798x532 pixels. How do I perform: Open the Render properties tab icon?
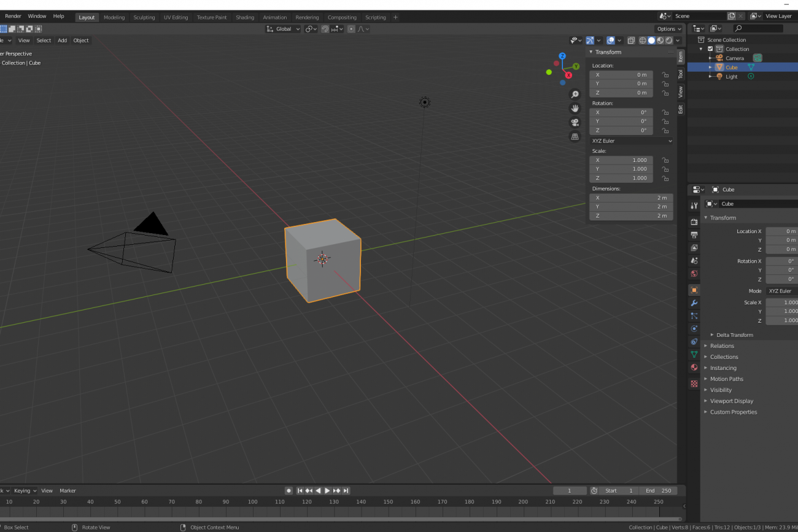point(694,222)
